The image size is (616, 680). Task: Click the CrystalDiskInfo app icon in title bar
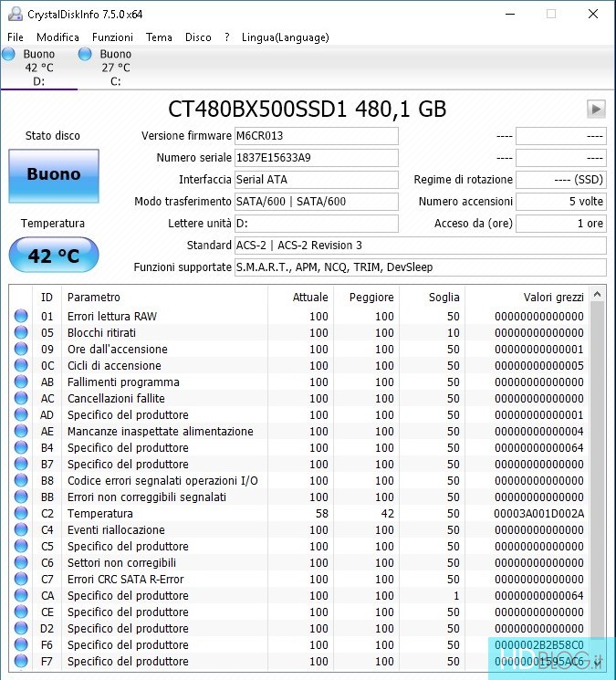15,14
